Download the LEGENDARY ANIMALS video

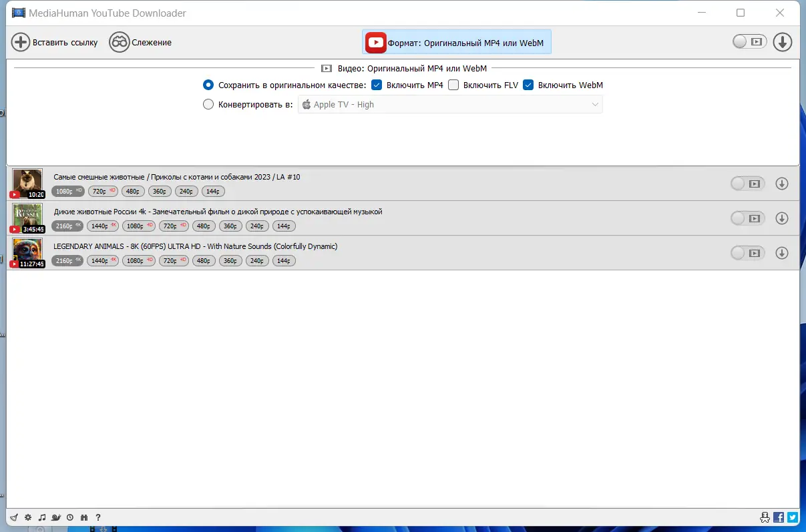point(782,253)
